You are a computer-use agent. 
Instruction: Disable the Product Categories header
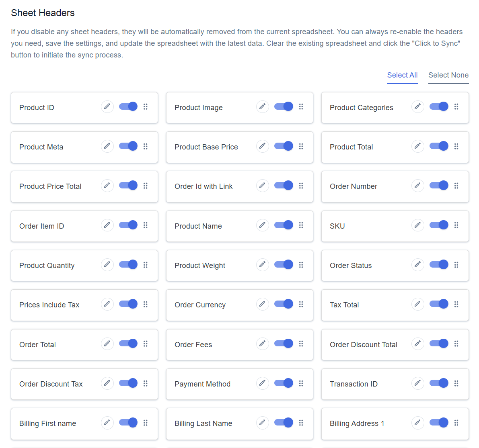point(439,106)
